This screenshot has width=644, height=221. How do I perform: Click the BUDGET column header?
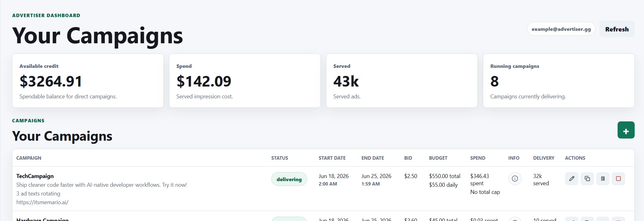(438, 158)
